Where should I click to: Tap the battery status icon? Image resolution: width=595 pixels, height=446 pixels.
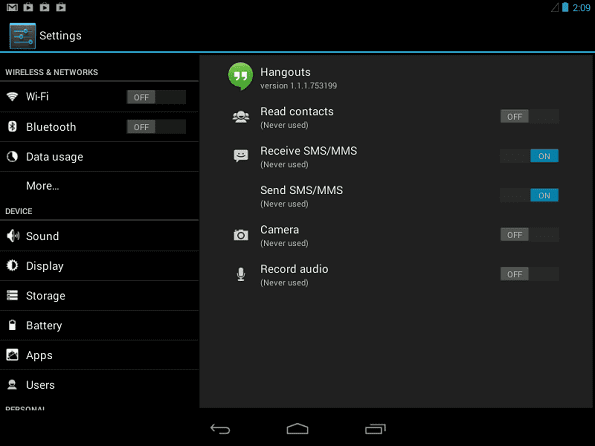[565, 7]
